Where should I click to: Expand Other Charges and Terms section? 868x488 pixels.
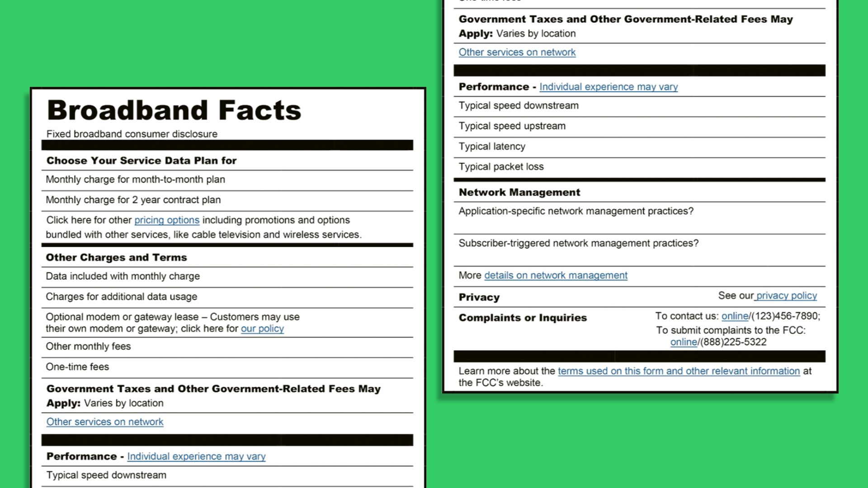click(116, 257)
